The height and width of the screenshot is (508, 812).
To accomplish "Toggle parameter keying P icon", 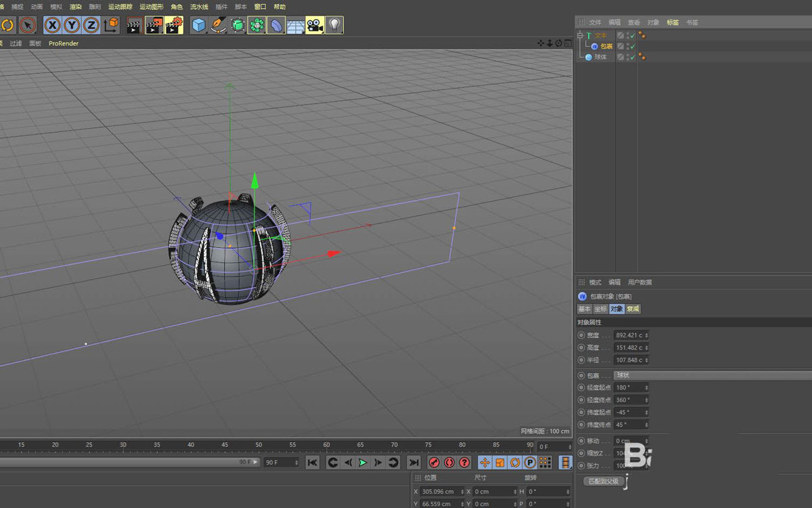I will click(529, 463).
